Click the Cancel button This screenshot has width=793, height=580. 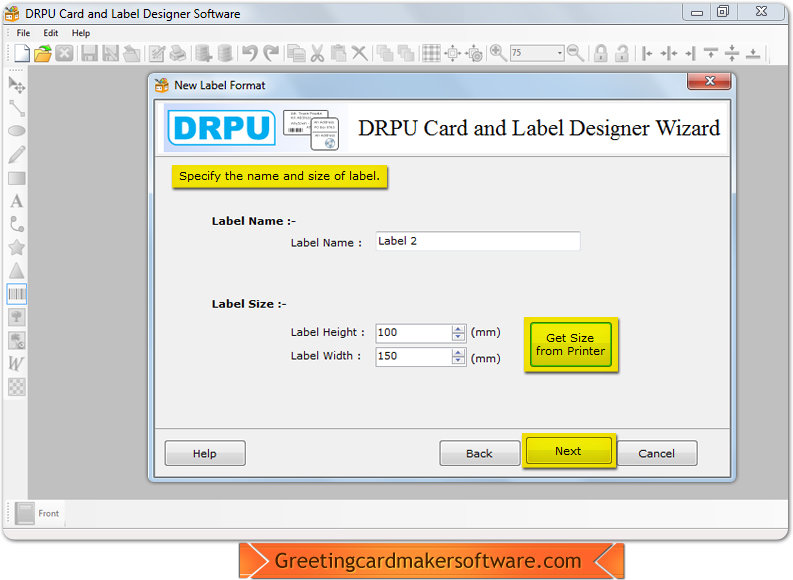656,453
